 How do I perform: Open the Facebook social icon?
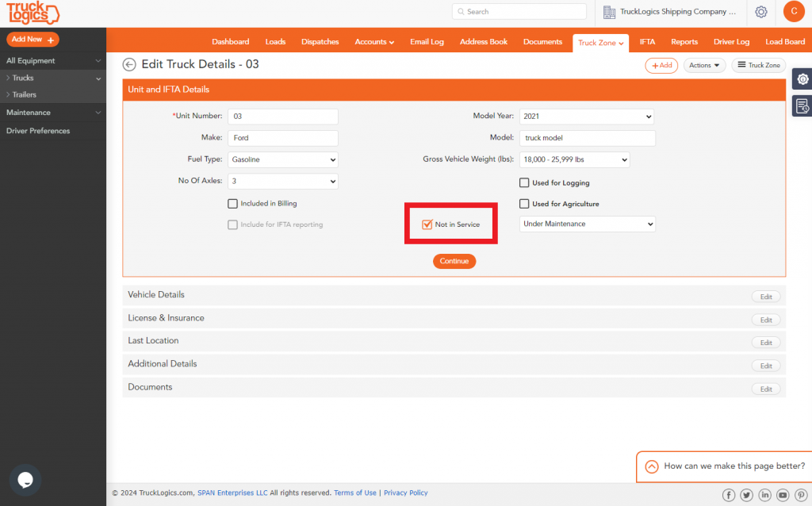click(x=729, y=495)
